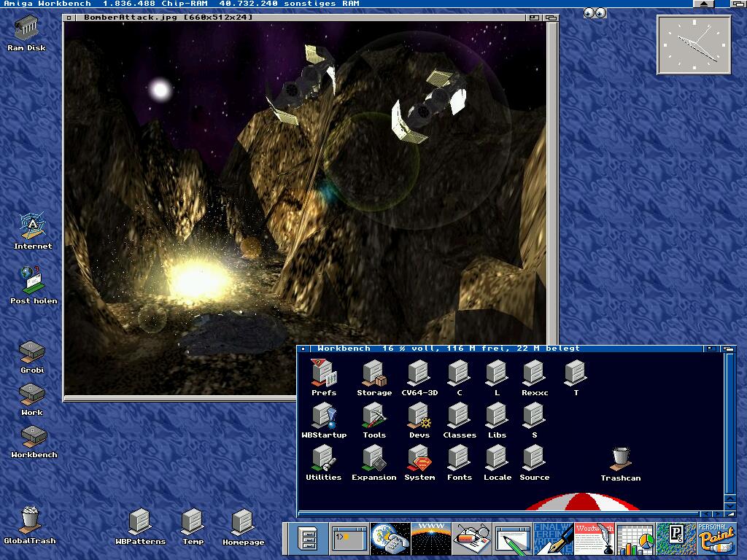Select the Ram Disk desktop icon
The image size is (747, 560).
click(26, 31)
